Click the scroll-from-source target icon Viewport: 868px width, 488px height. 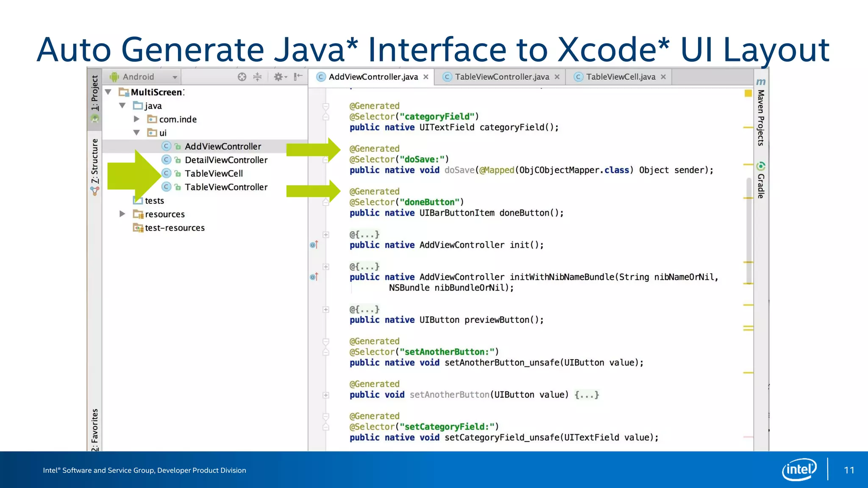[x=242, y=77]
